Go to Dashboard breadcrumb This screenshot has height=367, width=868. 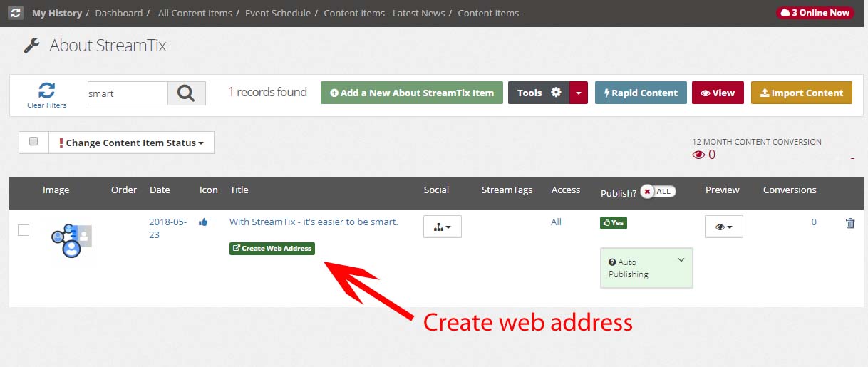tap(118, 13)
